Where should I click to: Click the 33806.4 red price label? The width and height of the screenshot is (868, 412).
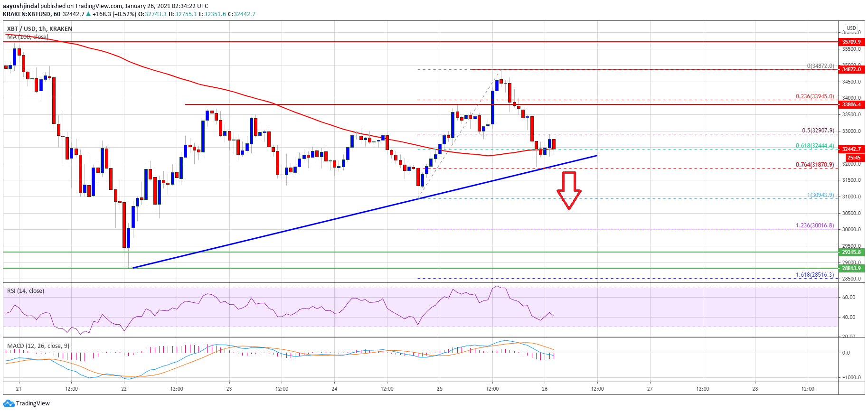tap(851, 104)
